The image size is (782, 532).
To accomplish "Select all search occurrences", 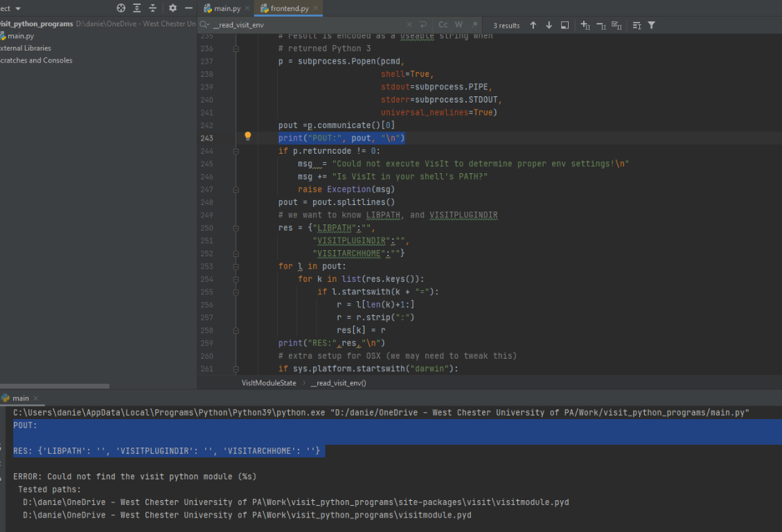I will [616, 25].
